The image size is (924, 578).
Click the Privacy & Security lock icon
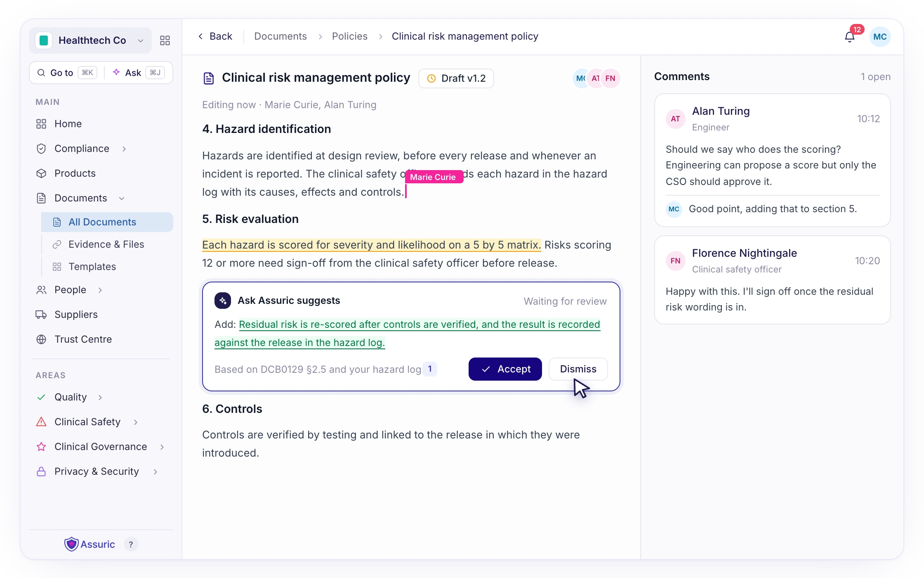tap(41, 471)
